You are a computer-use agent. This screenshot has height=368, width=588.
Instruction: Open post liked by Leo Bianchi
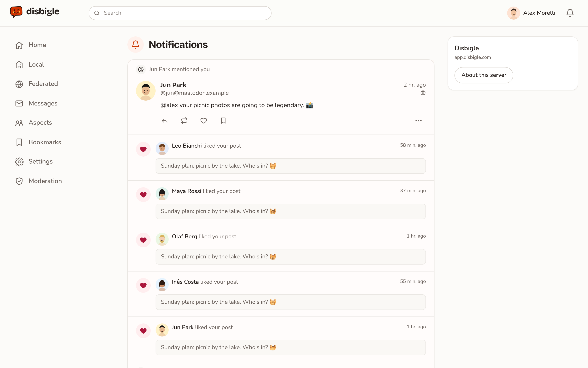tap(291, 166)
